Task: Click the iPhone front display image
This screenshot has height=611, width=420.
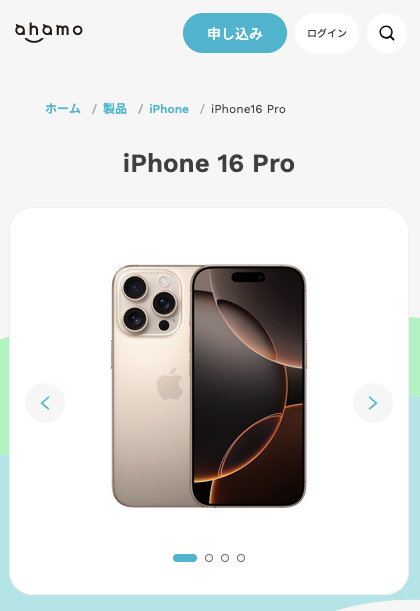Action: click(x=248, y=386)
